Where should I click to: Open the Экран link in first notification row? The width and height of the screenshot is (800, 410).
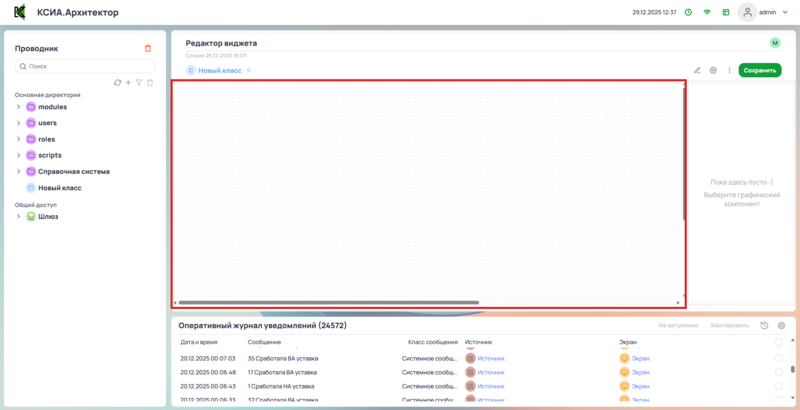pos(638,357)
